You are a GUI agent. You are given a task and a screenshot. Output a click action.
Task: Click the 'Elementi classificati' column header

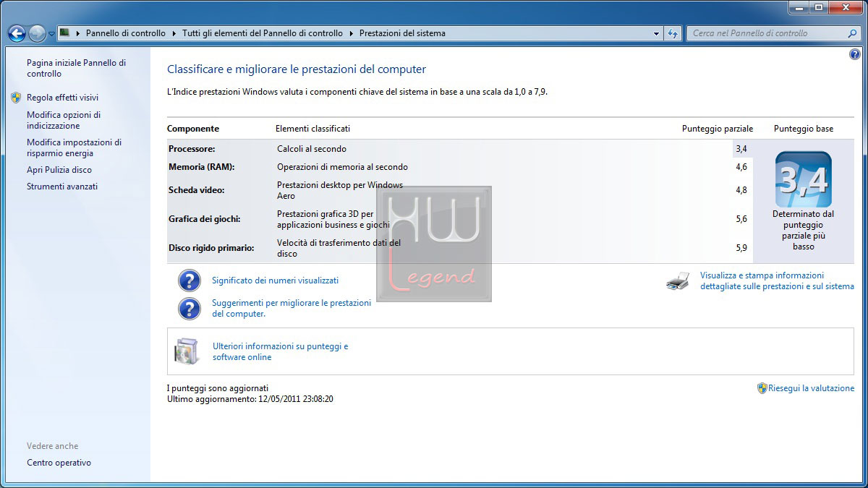tap(312, 129)
